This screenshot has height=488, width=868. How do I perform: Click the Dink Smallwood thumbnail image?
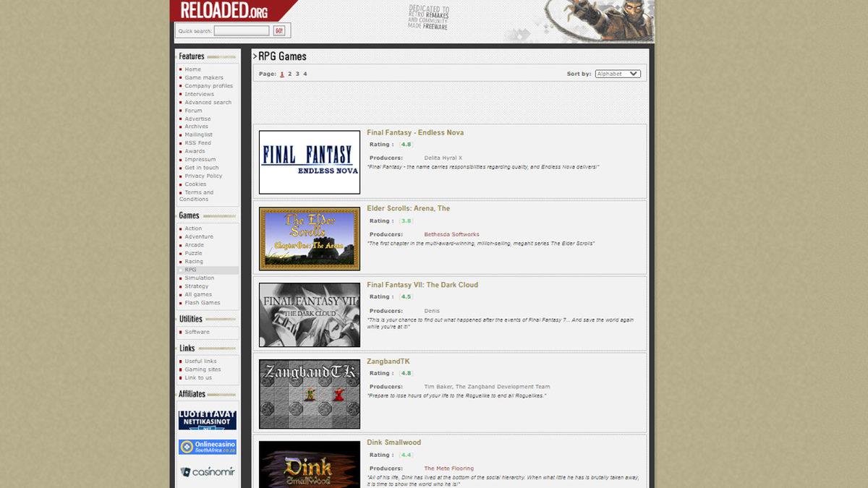(310, 463)
